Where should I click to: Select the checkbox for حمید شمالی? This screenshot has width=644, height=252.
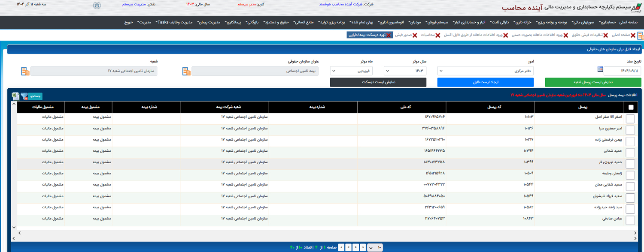pyautogui.click(x=630, y=153)
